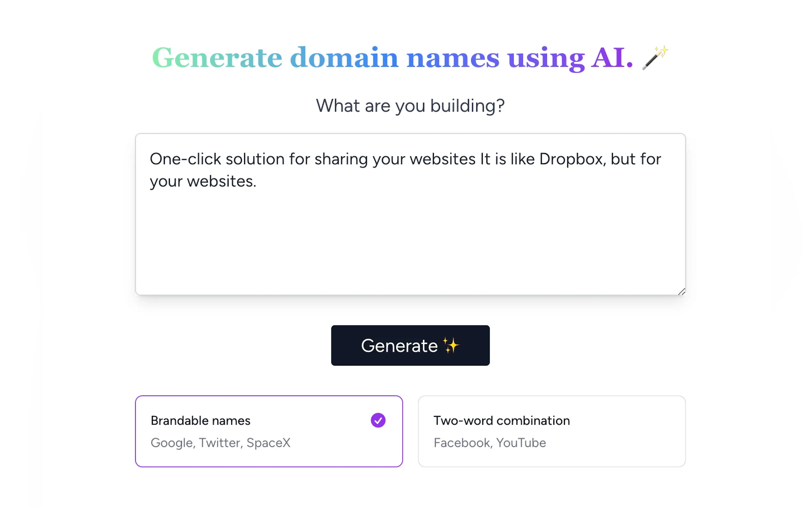Click the sparkles icon inside the Generate button
This screenshot has height=508, width=812.
(x=450, y=345)
